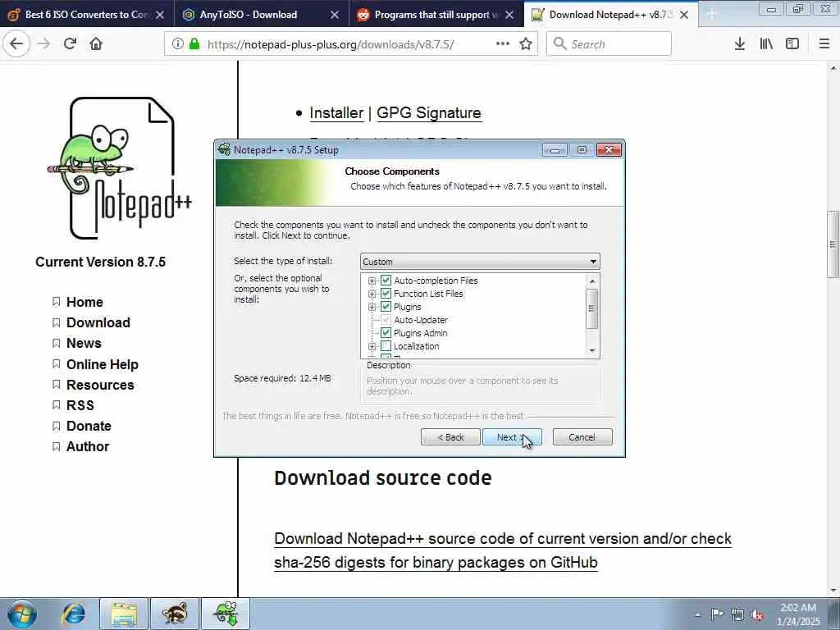Open Donate in the site sidebar
Screen dimensions: 840x630
click(89, 426)
